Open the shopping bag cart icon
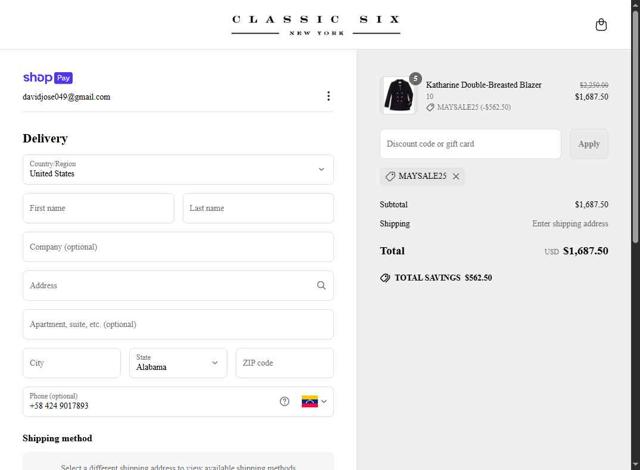Image resolution: width=640 pixels, height=470 pixels. (601, 25)
